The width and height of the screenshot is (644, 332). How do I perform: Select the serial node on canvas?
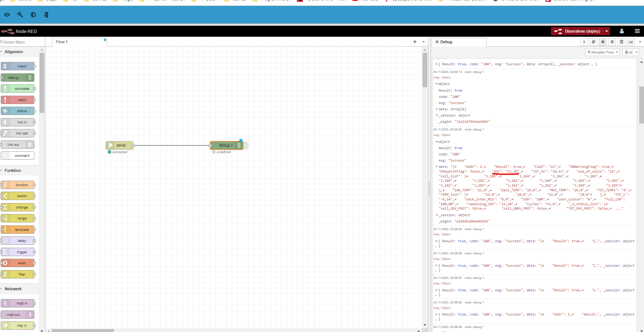[120, 145]
